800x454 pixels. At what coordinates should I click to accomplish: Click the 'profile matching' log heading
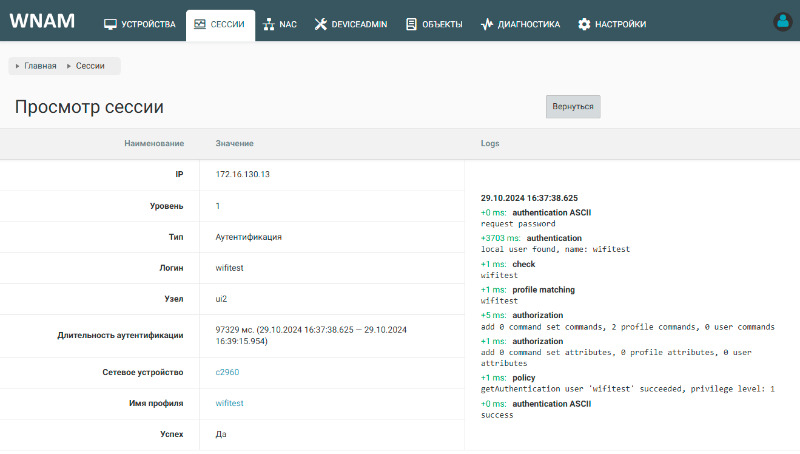coord(543,289)
